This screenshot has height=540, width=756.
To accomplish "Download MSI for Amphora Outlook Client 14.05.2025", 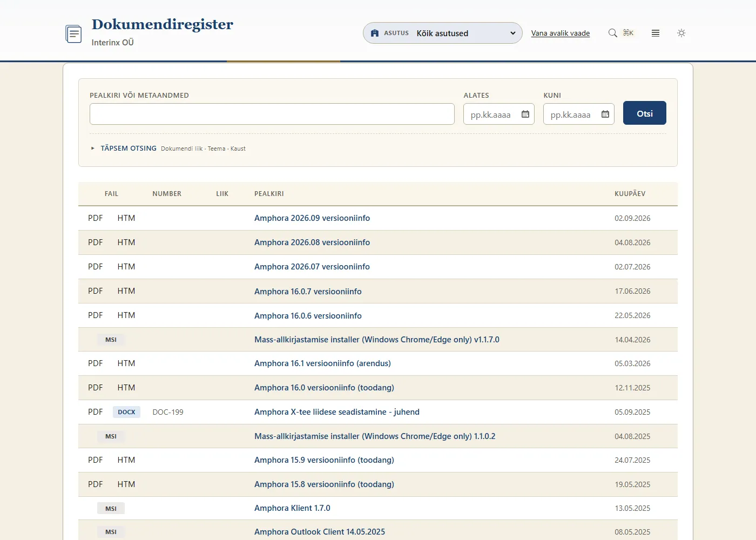I will (x=111, y=532).
